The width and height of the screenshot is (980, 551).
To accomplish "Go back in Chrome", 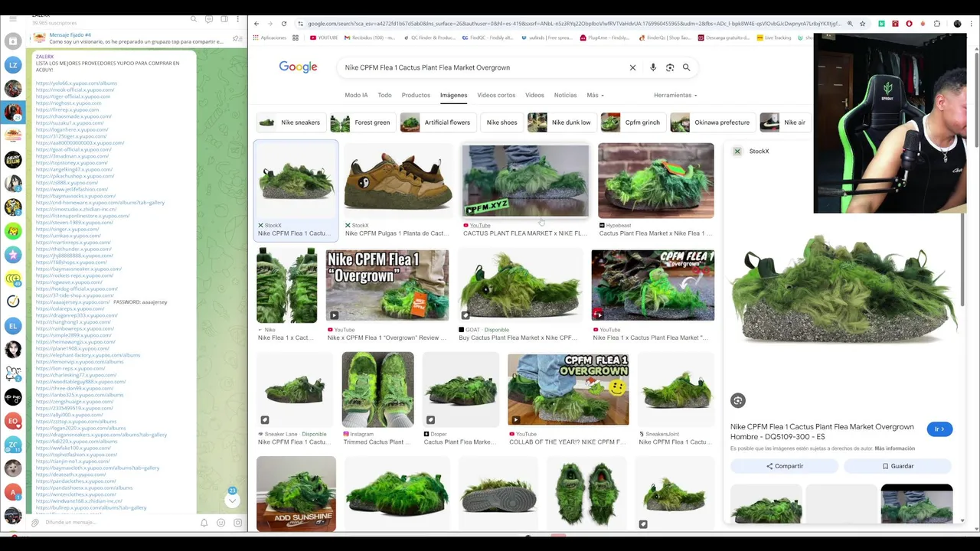I will click(256, 24).
